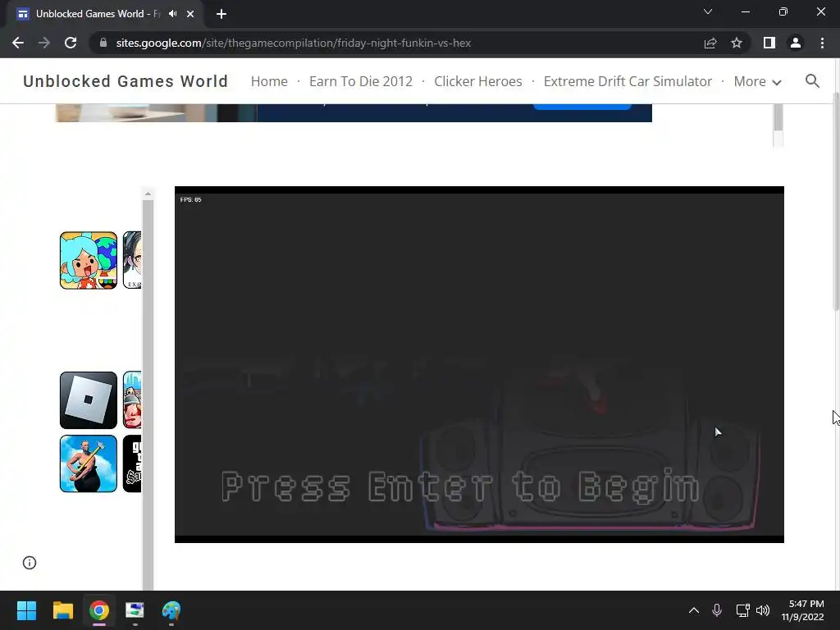Viewport: 840px width, 630px height.
Task: Open a new tab
Action: pos(221,14)
